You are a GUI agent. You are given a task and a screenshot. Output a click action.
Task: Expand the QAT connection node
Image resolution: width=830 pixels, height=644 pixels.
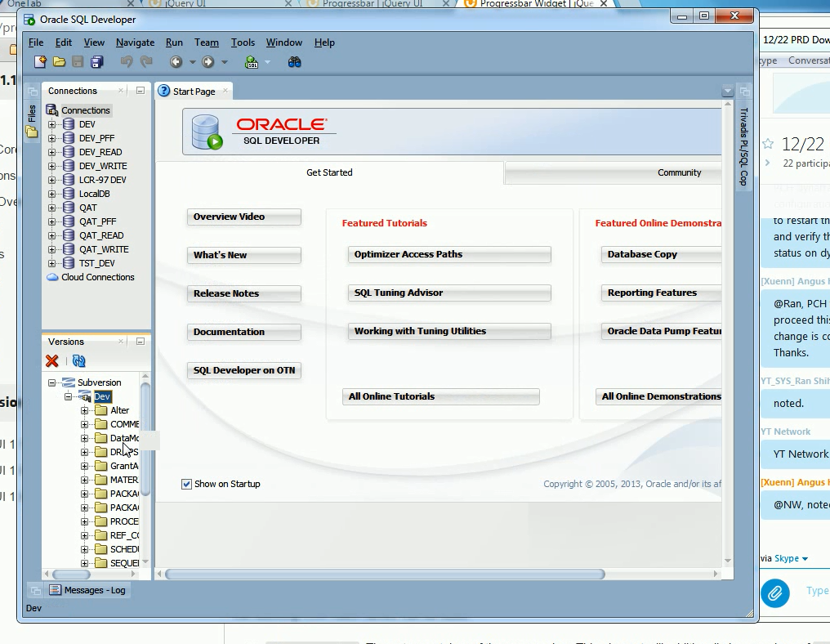(x=52, y=208)
